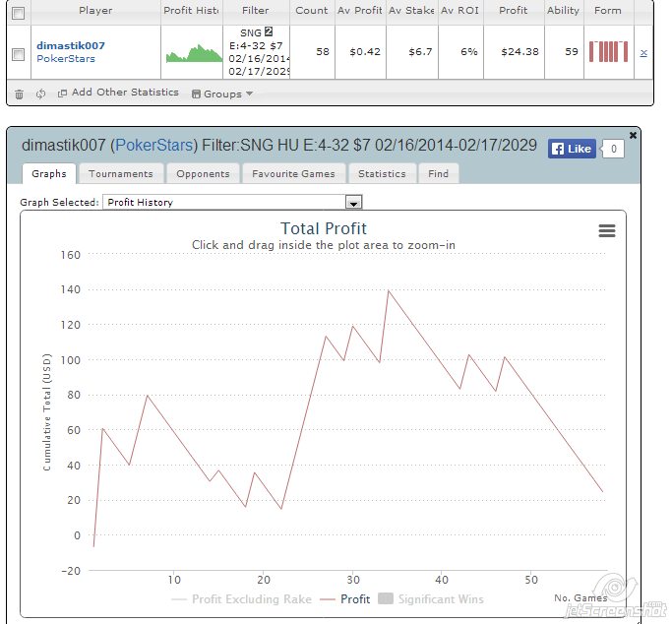Click the Add Other Statistics icon
The image size is (672, 624).
click(x=62, y=93)
